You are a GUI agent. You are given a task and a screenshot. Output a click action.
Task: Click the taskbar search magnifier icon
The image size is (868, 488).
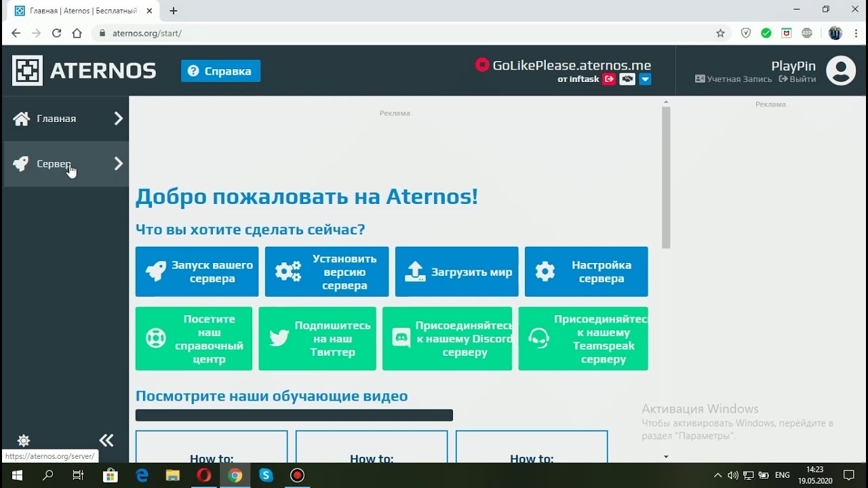coord(47,475)
